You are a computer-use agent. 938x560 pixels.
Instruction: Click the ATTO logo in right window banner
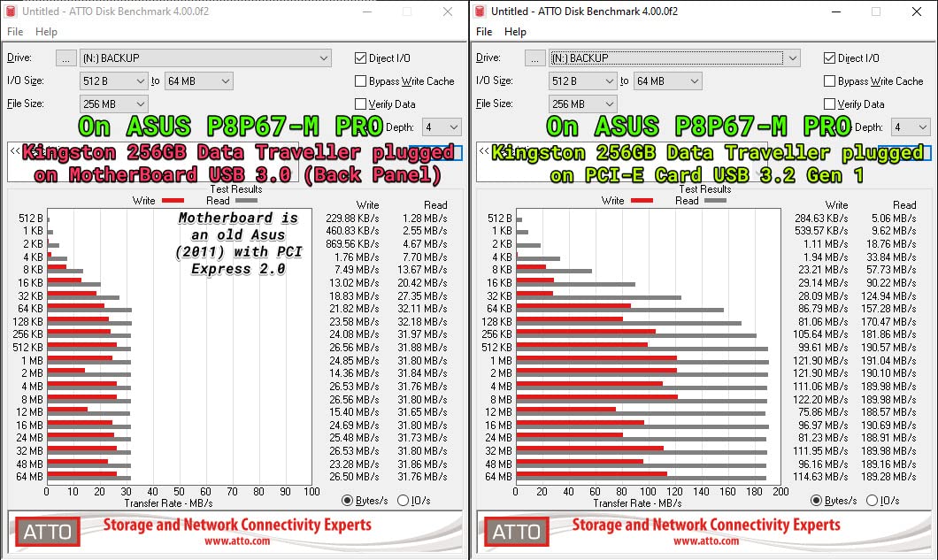(516, 532)
